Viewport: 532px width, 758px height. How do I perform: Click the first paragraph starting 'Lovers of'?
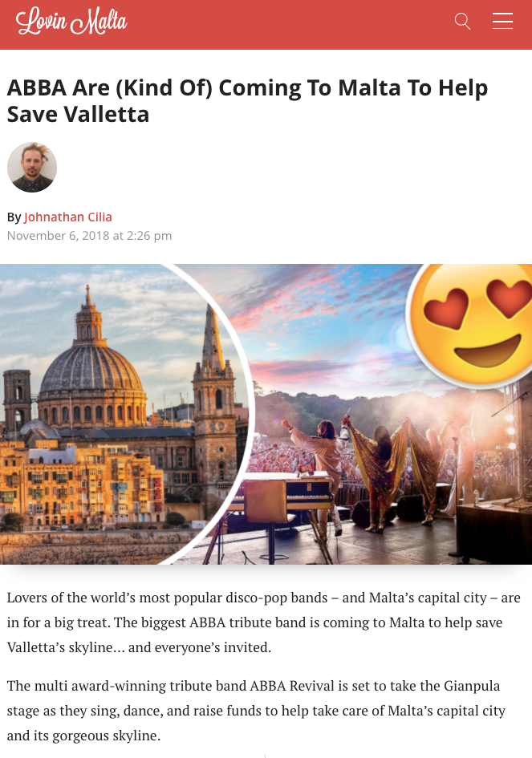(x=263, y=622)
